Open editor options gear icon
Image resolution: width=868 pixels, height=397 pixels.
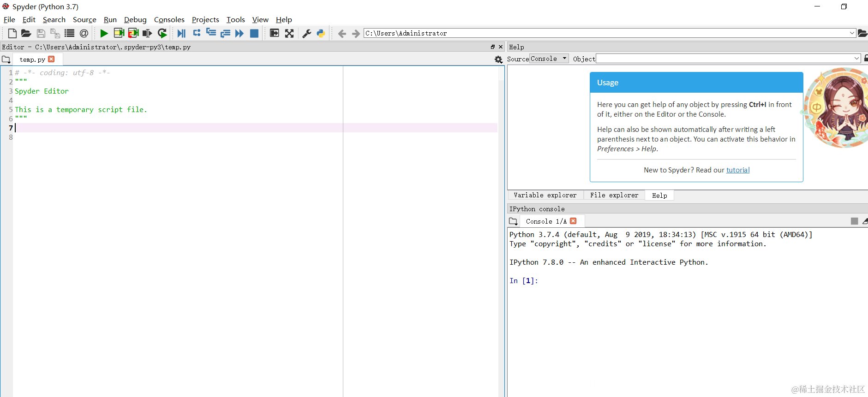tap(498, 59)
